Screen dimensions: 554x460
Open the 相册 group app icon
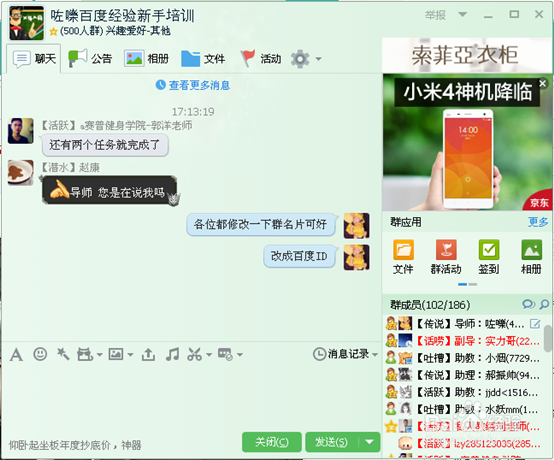coord(531,257)
